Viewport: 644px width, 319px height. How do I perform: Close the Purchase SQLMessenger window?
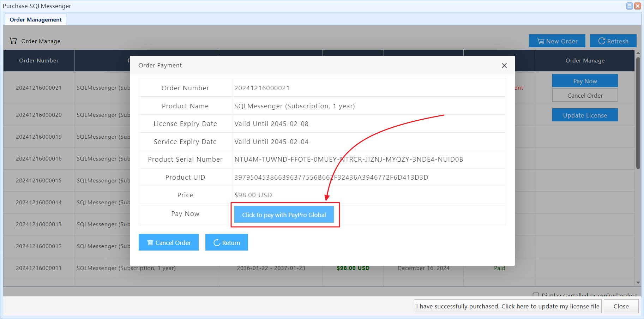click(637, 6)
